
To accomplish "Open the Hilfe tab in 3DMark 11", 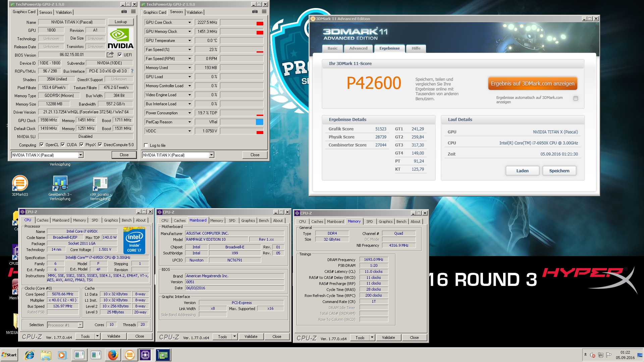I will tap(416, 49).
